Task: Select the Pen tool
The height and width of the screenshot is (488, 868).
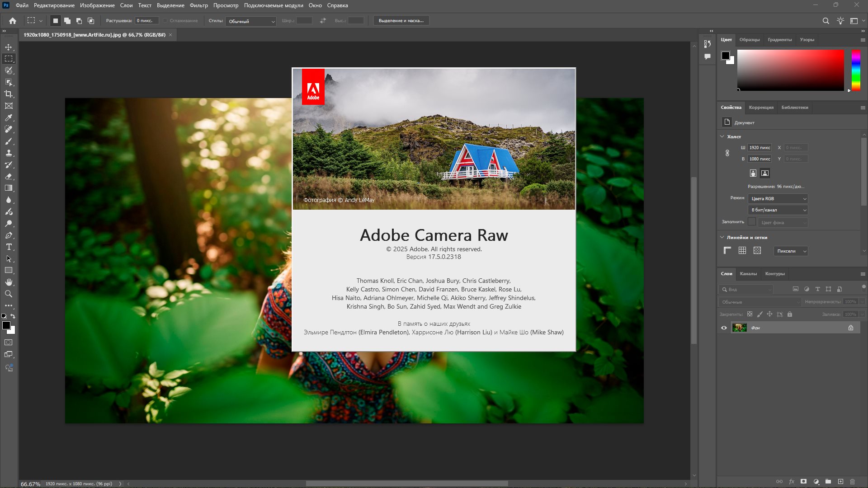Action: pos(9,235)
